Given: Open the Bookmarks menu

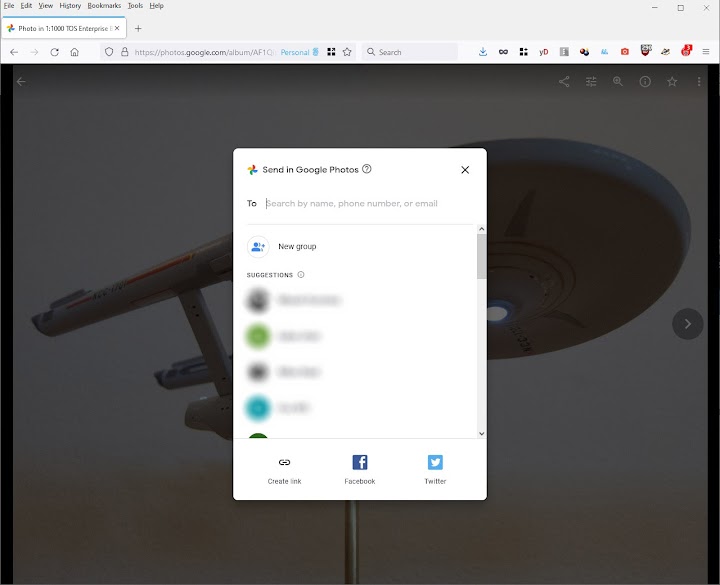Looking at the screenshot, I should tap(104, 6).
